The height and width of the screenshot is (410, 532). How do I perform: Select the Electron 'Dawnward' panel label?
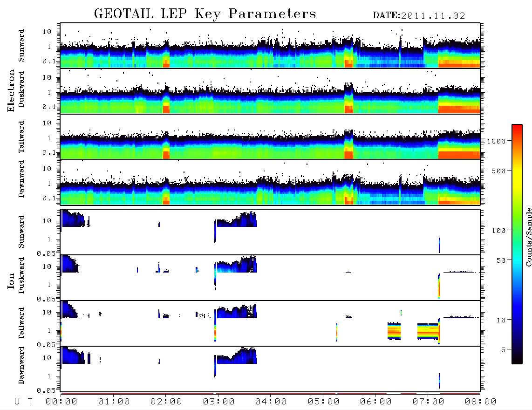tap(21, 179)
